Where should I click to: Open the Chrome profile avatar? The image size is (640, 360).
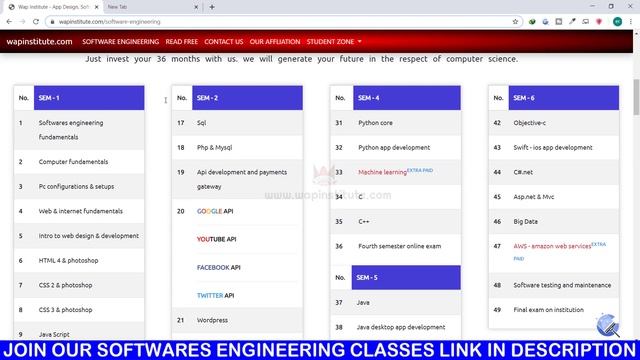618,22
